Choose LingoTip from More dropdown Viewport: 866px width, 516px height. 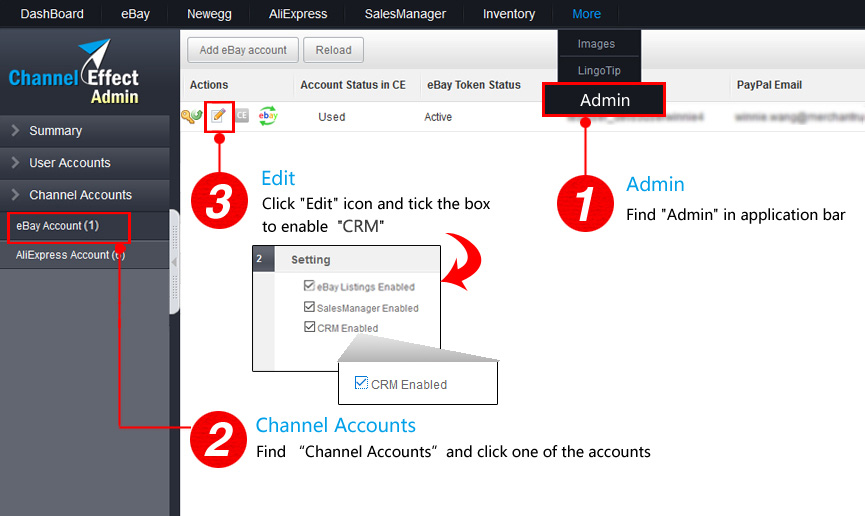point(599,70)
